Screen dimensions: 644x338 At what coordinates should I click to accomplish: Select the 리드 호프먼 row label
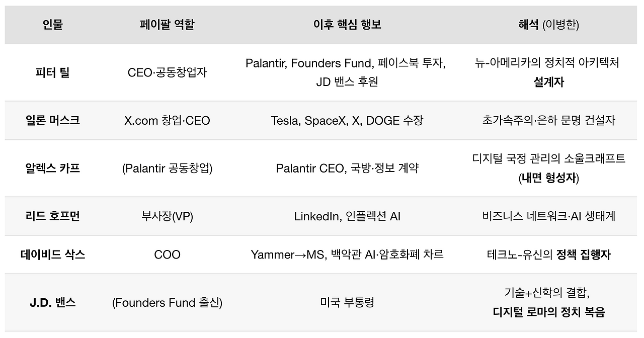[x=53, y=216]
